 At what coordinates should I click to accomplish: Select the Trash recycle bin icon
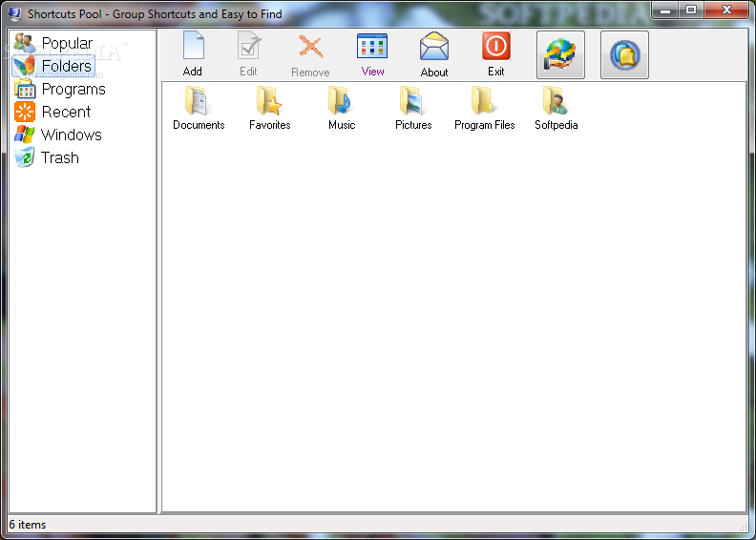(24, 157)
